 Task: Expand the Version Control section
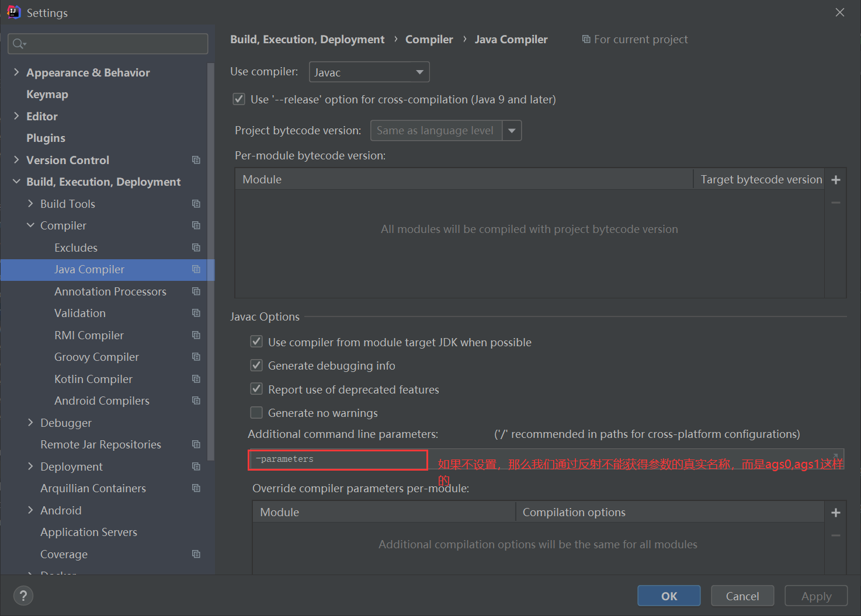pos(16,160)
